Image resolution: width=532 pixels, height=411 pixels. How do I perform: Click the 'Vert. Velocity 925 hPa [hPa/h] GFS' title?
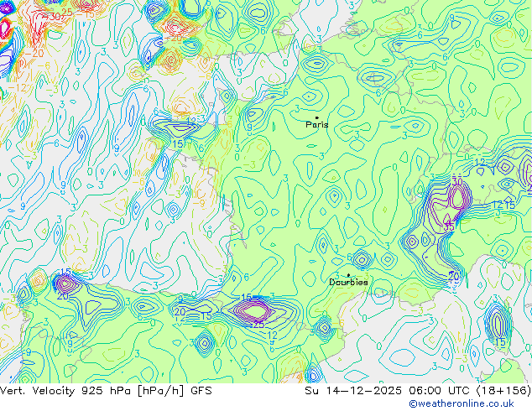pyautogui.click(x=107, y=391)
